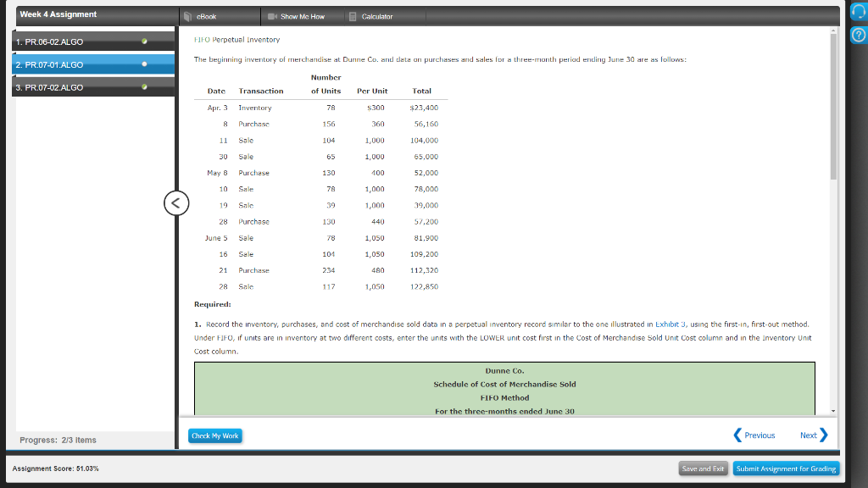
Task: Click the June 5 date cell
Action: pyautogui.click(x=216, y=238)
